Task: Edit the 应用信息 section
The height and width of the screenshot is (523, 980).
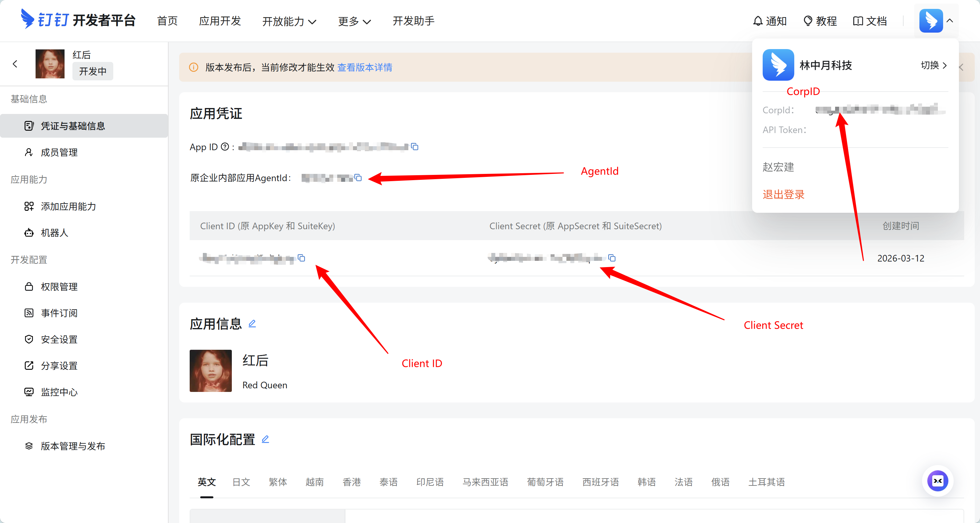Action: point(252,324)
